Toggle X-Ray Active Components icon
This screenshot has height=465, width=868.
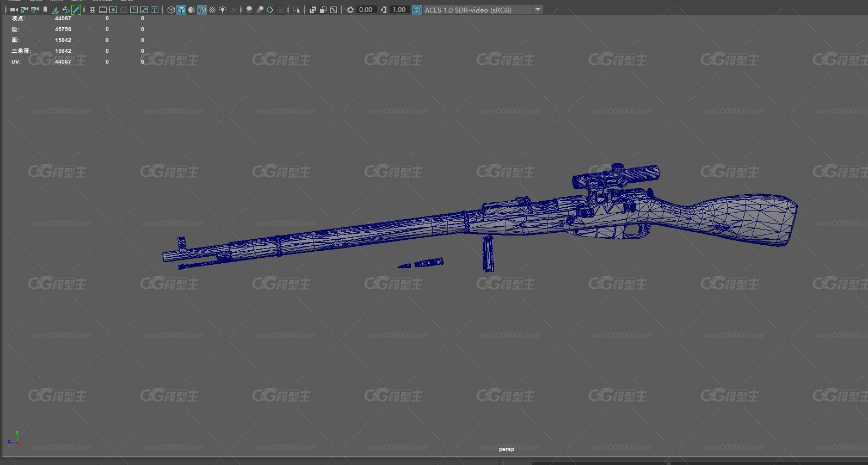[323, 10]
